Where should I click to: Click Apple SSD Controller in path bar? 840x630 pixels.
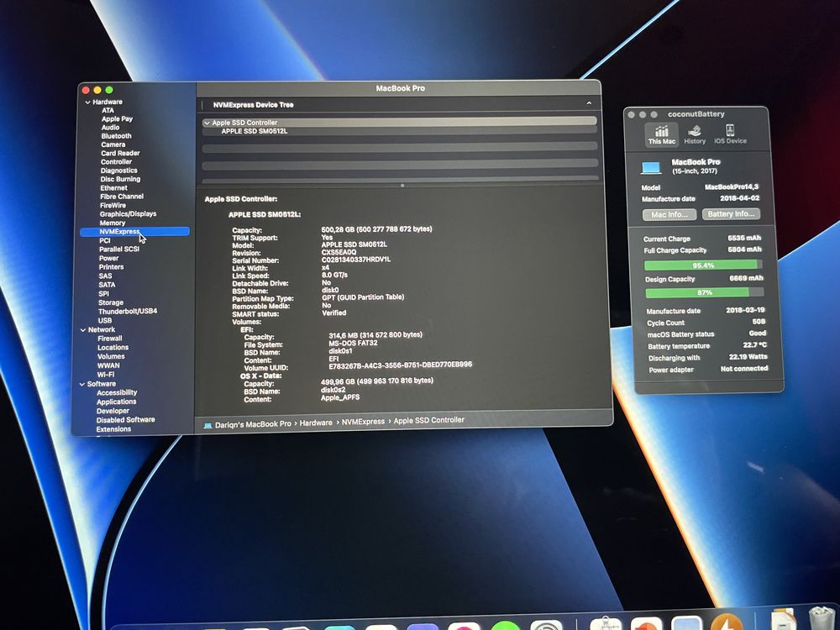(428, 421)
